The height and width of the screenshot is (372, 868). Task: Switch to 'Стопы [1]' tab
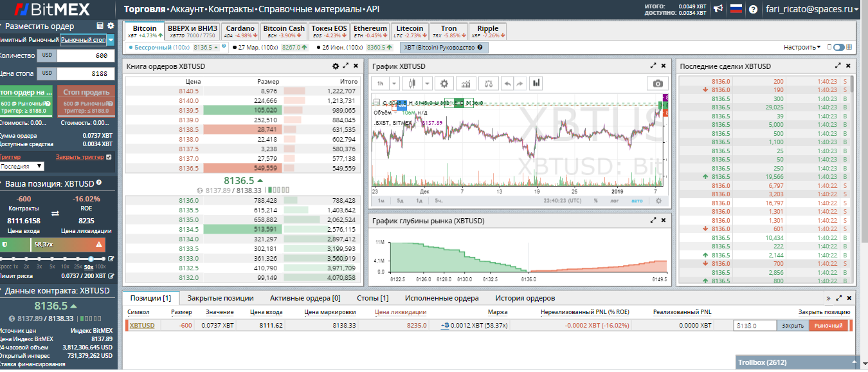tap(371, 298)
